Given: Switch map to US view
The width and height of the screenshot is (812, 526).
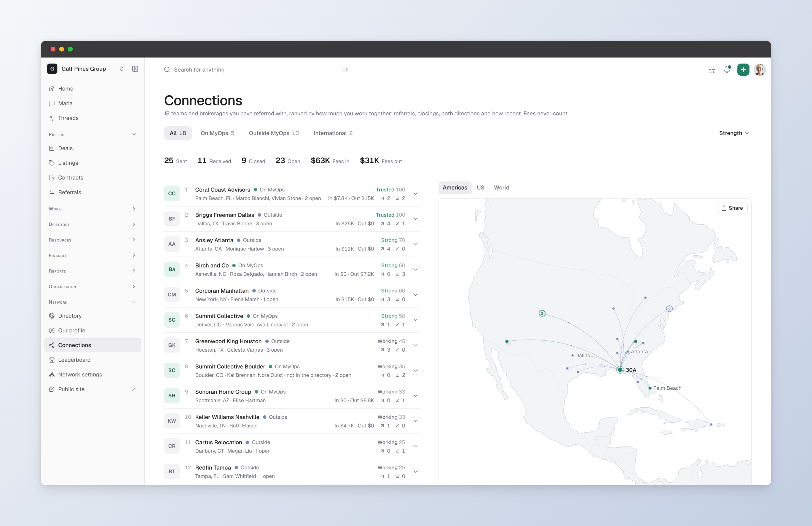Looking at the screenshot, I should coord(480,188).
